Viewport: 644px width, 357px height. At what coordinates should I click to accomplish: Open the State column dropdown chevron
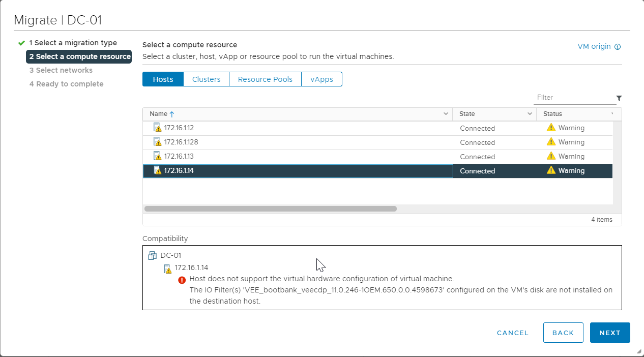(530, 114)
